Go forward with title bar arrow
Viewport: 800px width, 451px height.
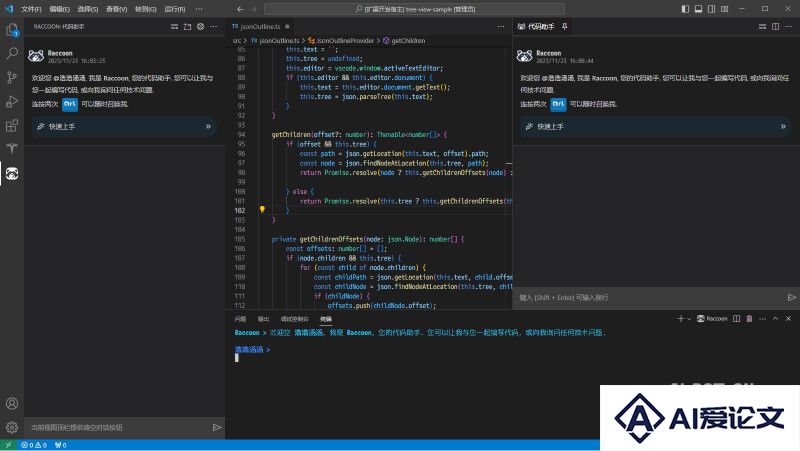254,9
